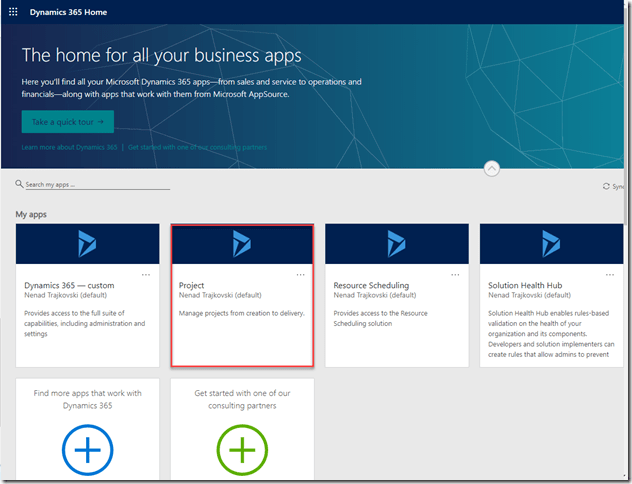The width and height of the screenshot is (632, 484).
Task: Open the app launcher waffle icon
Action: 13,12
